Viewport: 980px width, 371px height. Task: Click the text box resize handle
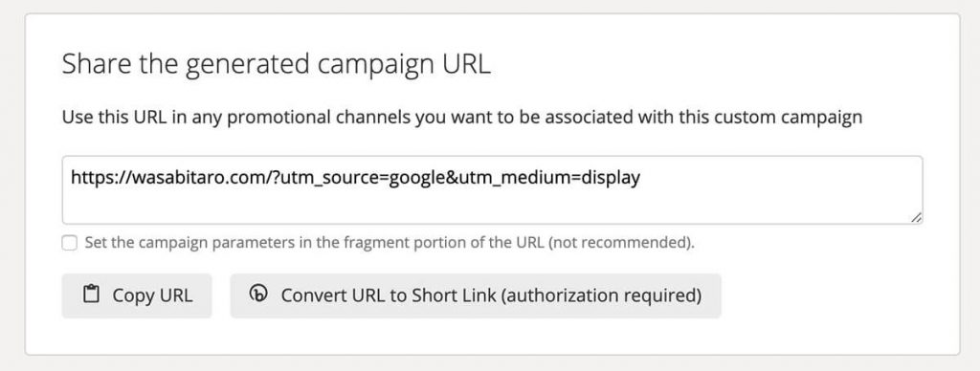click(916, 217)
